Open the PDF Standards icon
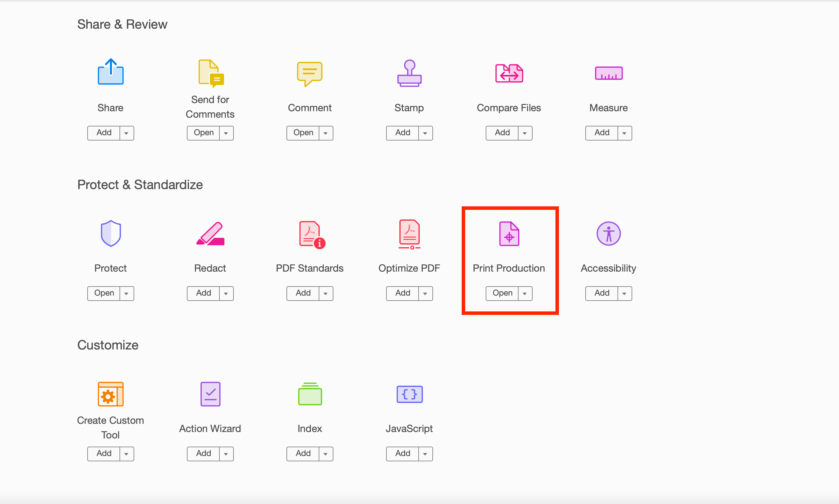This screenshot has height=504, width=839. pos(312,235)
